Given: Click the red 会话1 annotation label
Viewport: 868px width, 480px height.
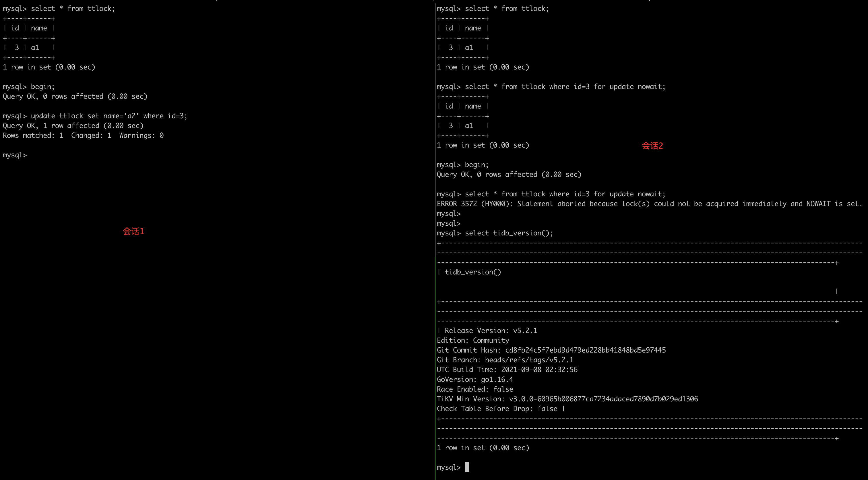Looking at the screenshot, I should tap(133, 231).
